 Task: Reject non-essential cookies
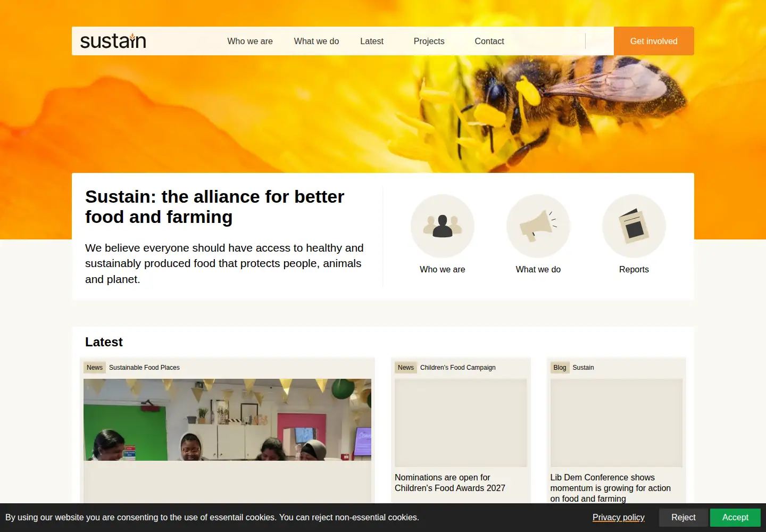(684, 518)
